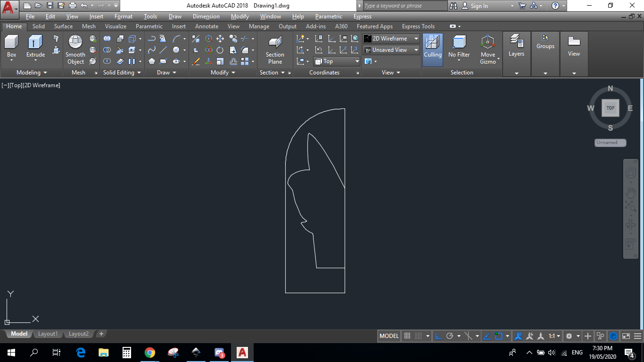This screenshot has height=362, width=644.
Task: Open the 2D Wireframe visual style dropdown
Action: [x=391, y=39]
